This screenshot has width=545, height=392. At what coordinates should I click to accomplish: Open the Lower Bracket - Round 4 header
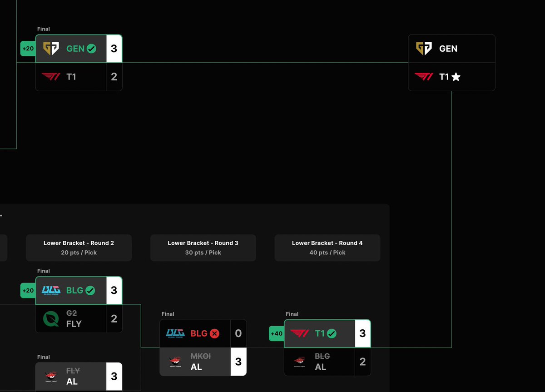click(x=327, y=248)
